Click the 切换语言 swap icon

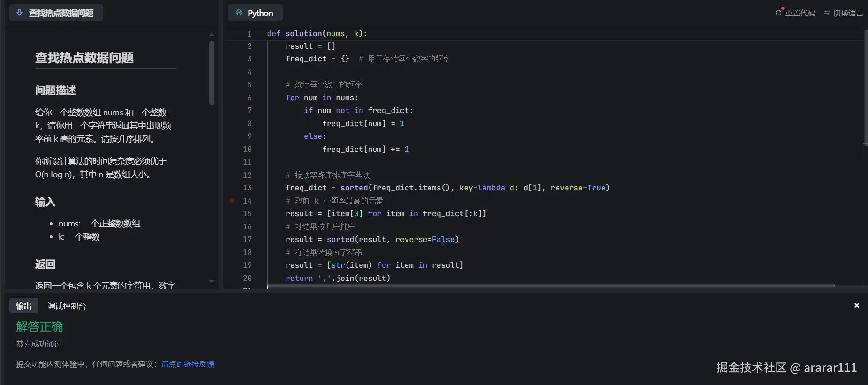pyautogui.click(x=827, y=13)
